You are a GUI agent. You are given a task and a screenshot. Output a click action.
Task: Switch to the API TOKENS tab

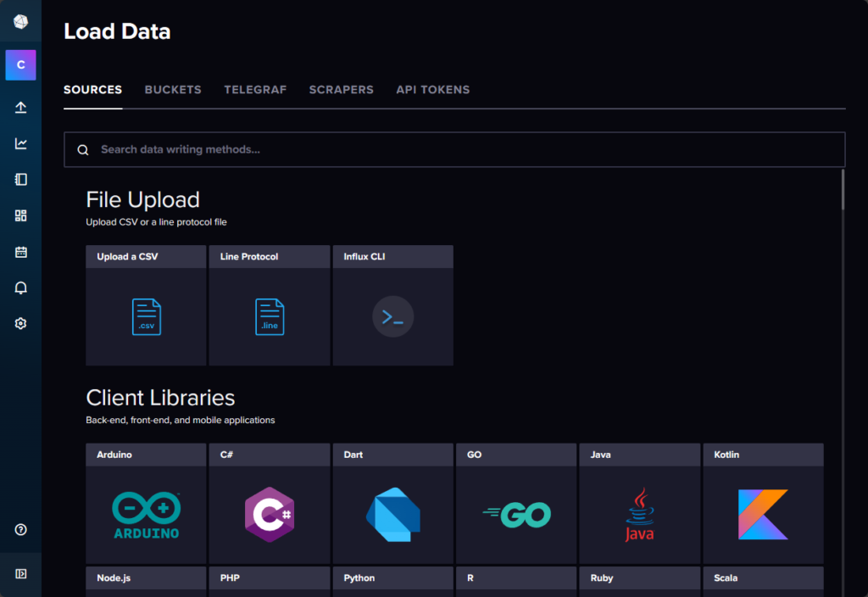pos(432,89)
